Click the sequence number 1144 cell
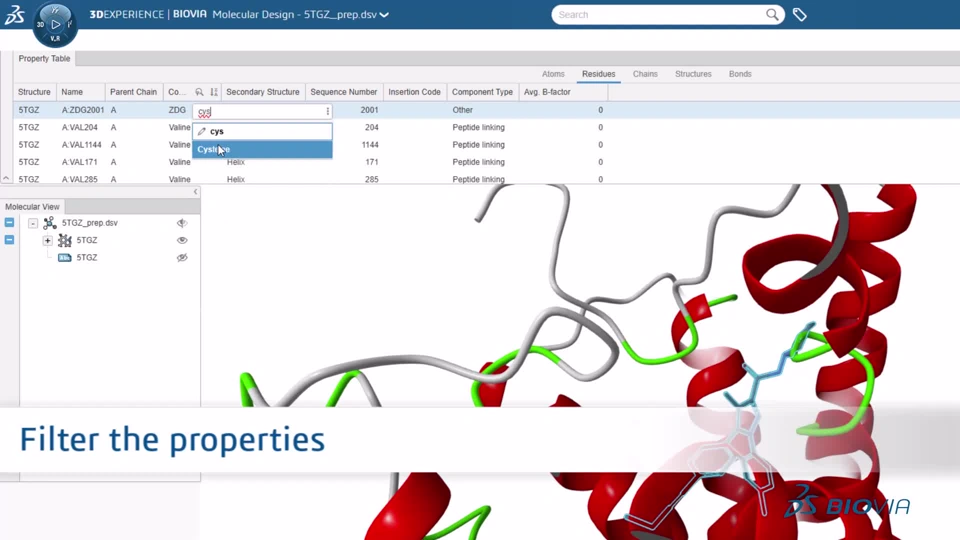960x540 pixels. (x=369, y=144)
